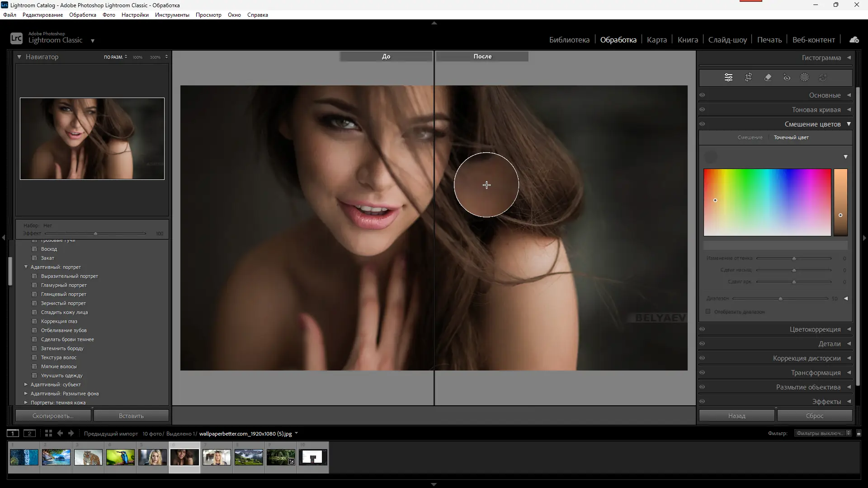Click the cloud sync status icon
The image size is (868, 488).
pyautogui.click(x=854, y=40)
